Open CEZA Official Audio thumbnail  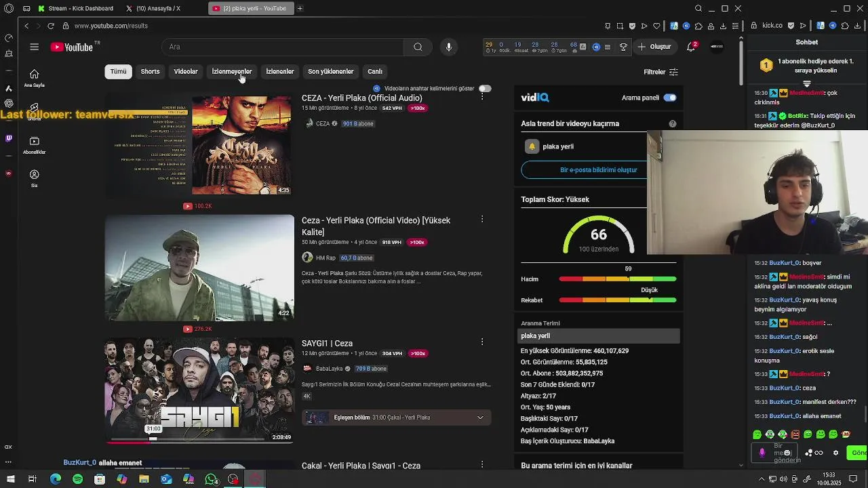199,144
